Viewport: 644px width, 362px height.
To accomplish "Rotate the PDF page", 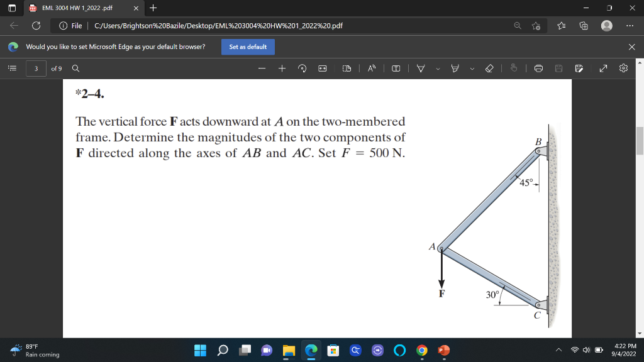I will 301,68.
